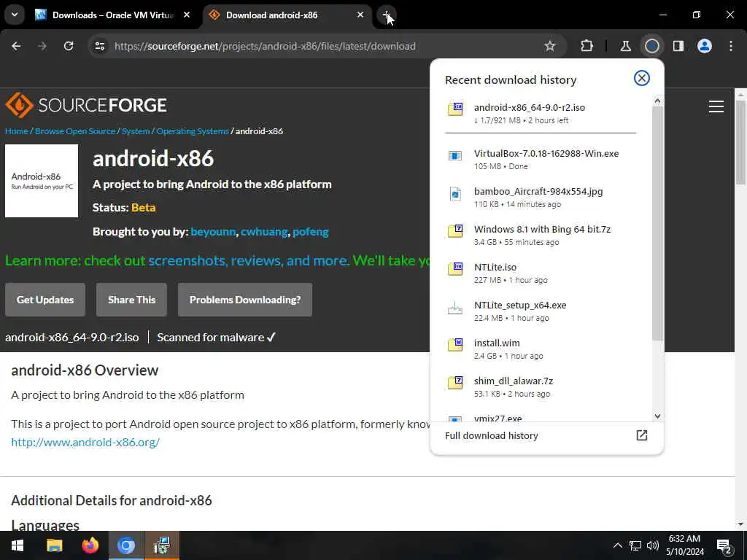Click android-x86_64-9.0-r2.iso in download history
Screen dimensions: 747x560
[530, 108]
